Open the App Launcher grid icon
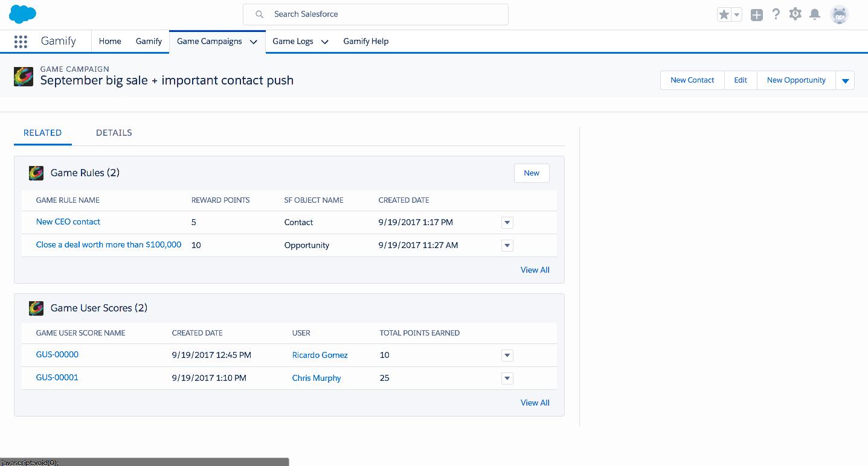This screenshot has height=466, width=868. [21, 42]
